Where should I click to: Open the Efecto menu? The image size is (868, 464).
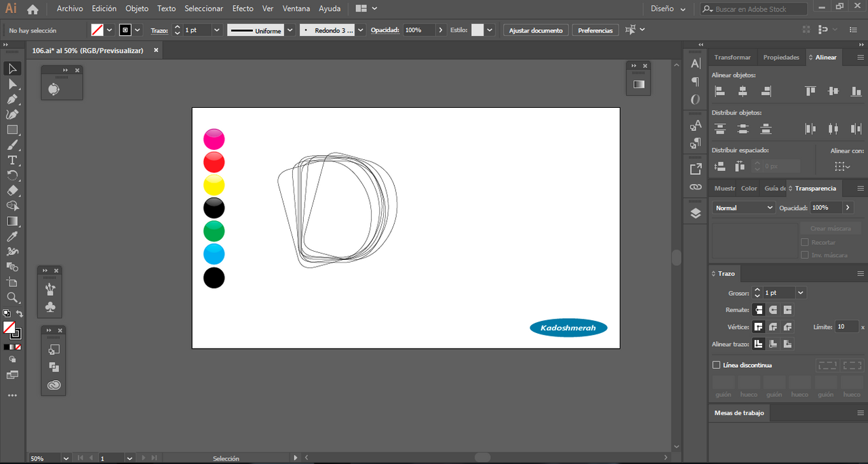tap(243, 9)
